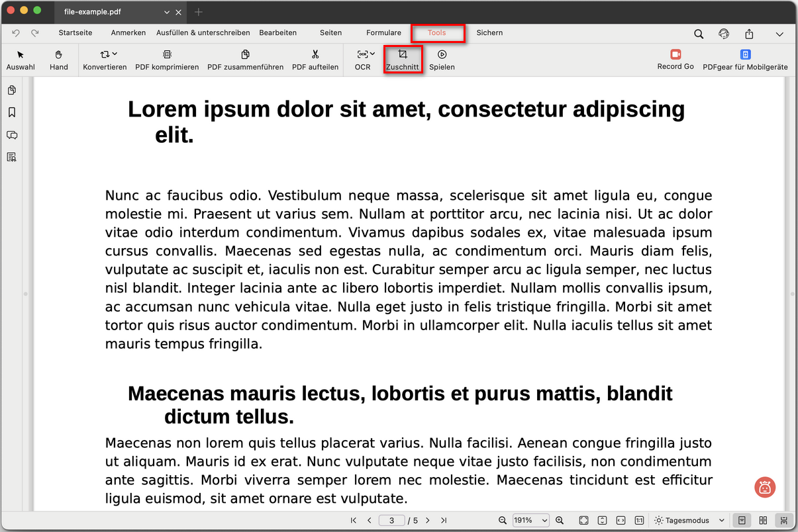The image size is (798, 532).
Task: Show the comments panel in sidebar
Action: click(x=12, y=135)
